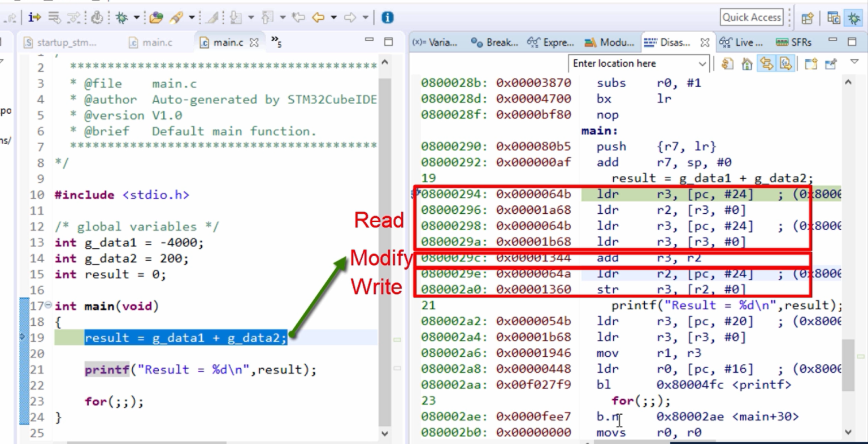Open the Disassembly view menu triangle
Viewport: 868px width, 444px height.
854,62
